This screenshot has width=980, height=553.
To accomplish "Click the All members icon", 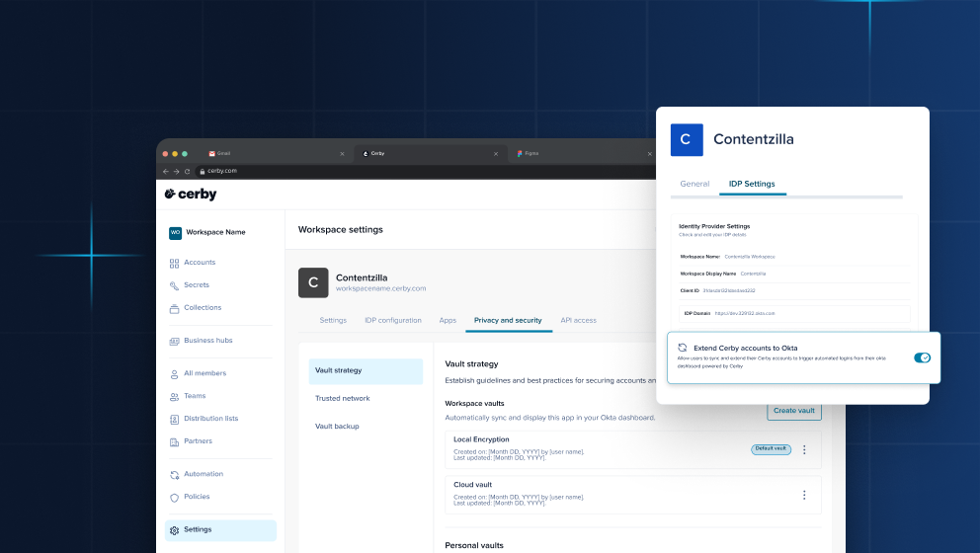I will click(175, 373).
